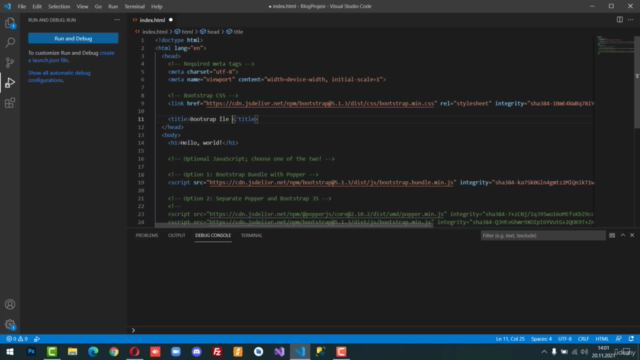Click the title breadcrumb segment
The image size is (640, 360).
click(235, 32)
